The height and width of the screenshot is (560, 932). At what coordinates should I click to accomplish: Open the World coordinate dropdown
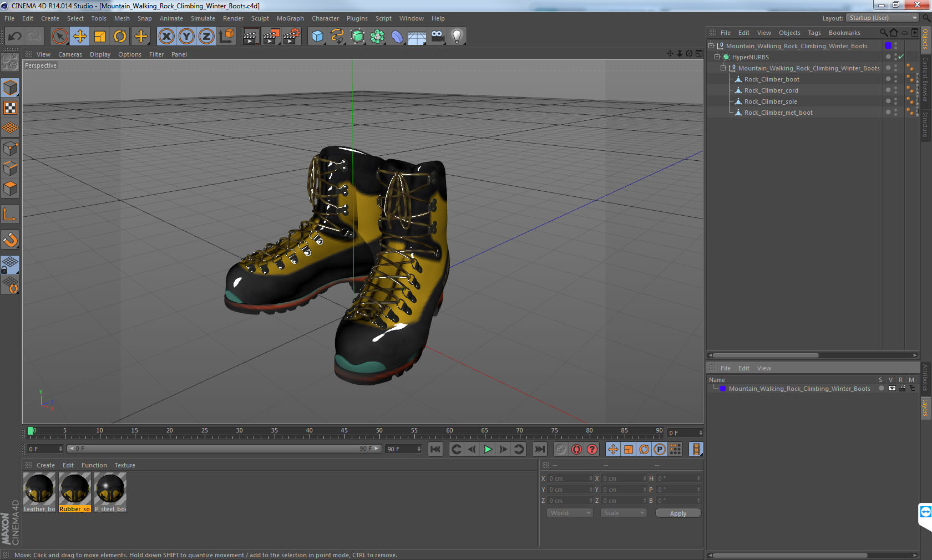[570, 513]
